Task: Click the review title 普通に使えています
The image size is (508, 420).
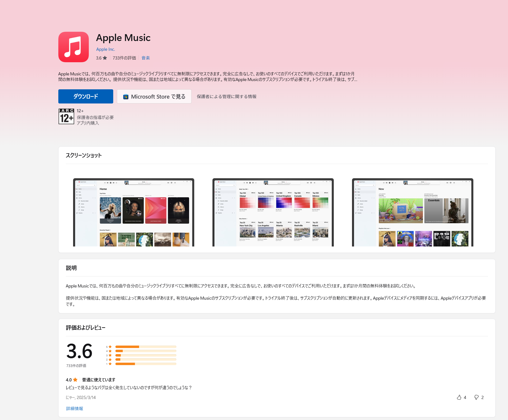Action: 99,380
